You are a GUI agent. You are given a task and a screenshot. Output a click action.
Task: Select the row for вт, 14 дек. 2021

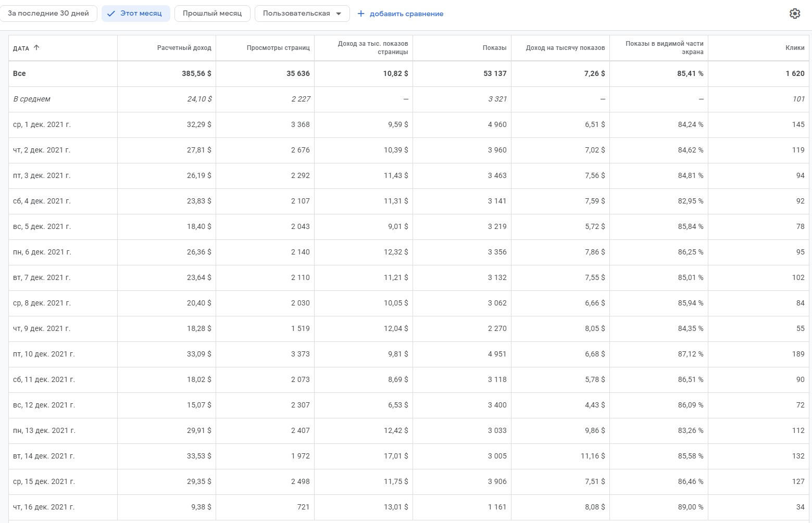pos(44,456)
